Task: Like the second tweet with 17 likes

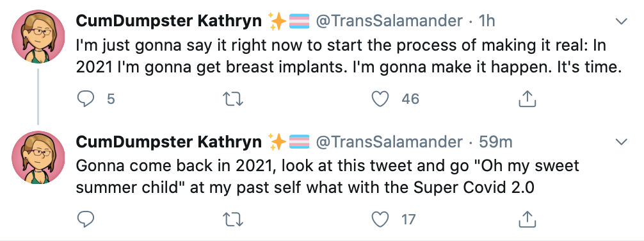Action: coord(380,220)
